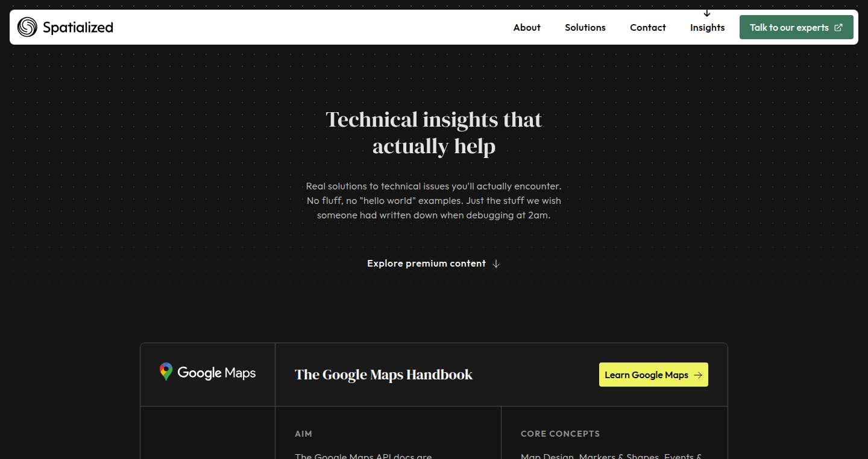Viewport: 868px width, 459px height.
Task: Click the CORE CONCEPTS label
Action: tap(560, 434)
